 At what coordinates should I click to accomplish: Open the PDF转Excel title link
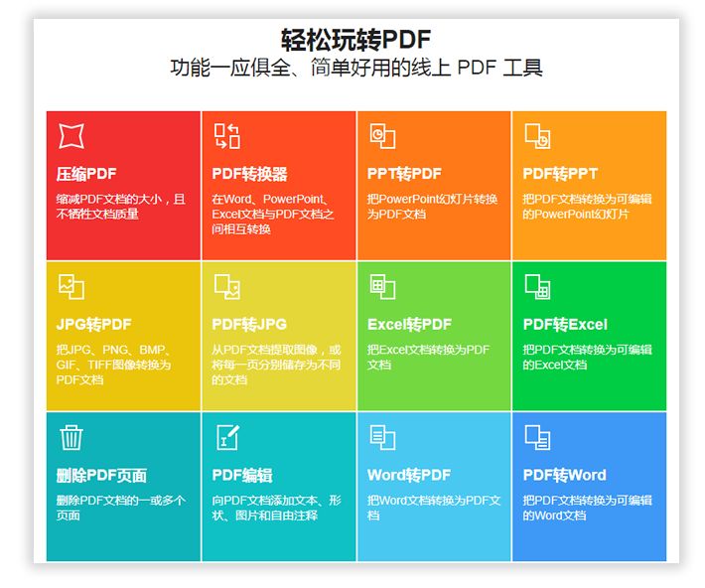(564, 325)
